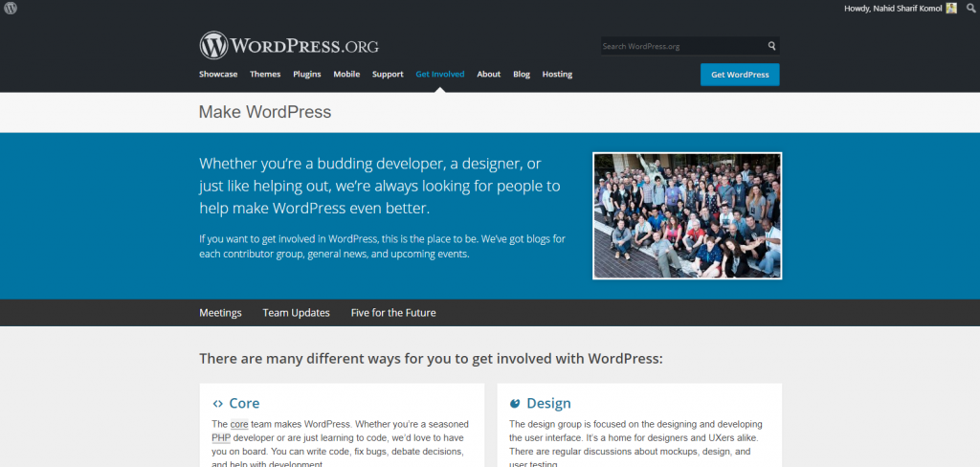Viewport: 980px width, 467px height.
Task: Go to the Plugins page
Action: pos(307,74)
